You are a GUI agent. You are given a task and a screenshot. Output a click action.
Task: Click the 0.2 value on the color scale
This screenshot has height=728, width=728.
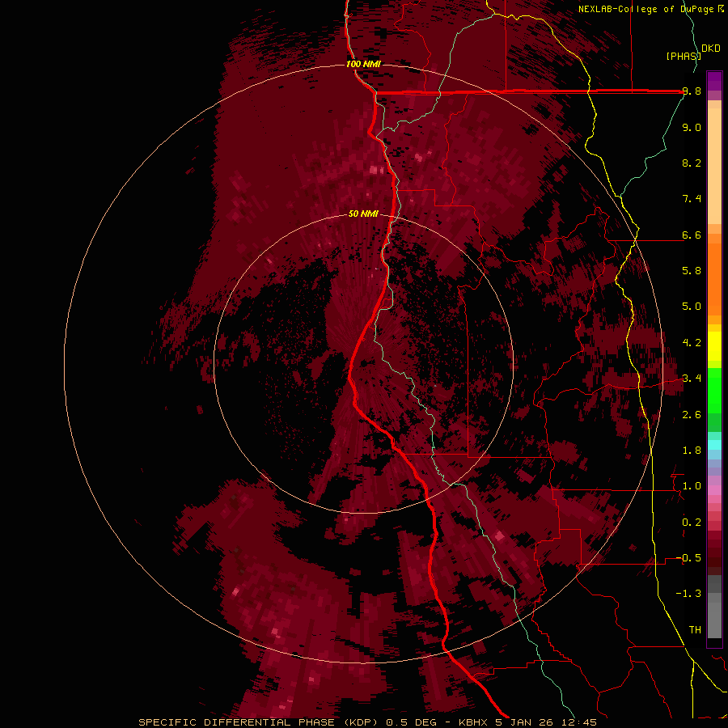coord(692,523)
